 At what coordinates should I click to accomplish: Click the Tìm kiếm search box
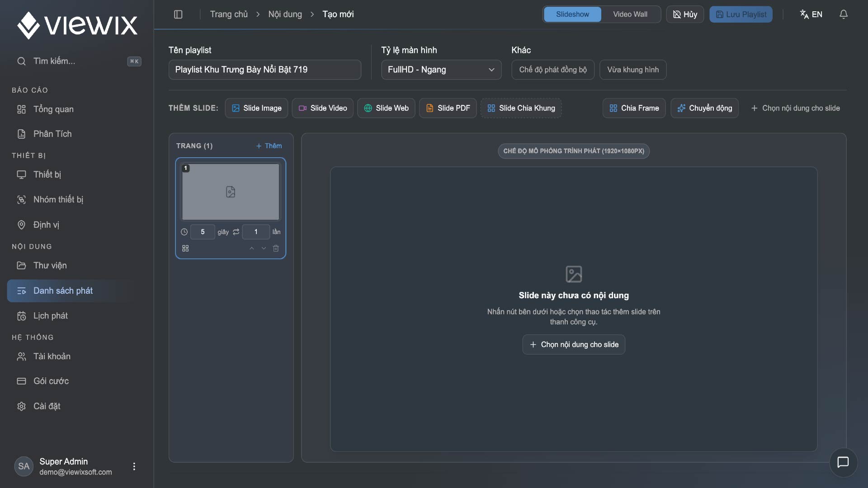(79, 61)
